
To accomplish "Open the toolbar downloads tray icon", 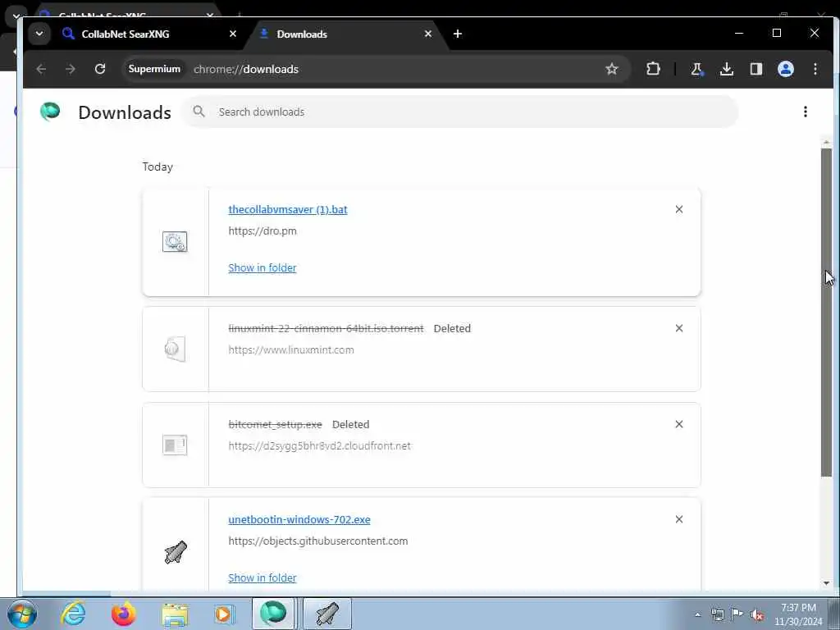I will pyautogui.click(x=727, y=69).
